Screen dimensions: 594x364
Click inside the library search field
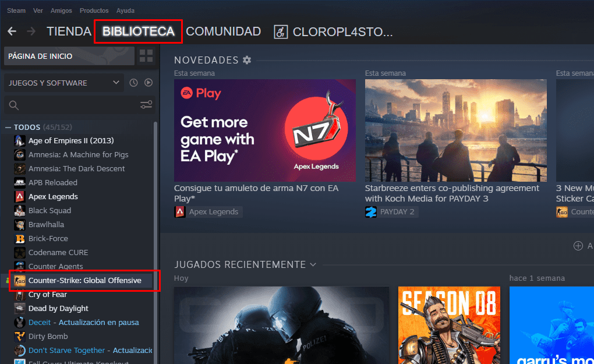79,105
